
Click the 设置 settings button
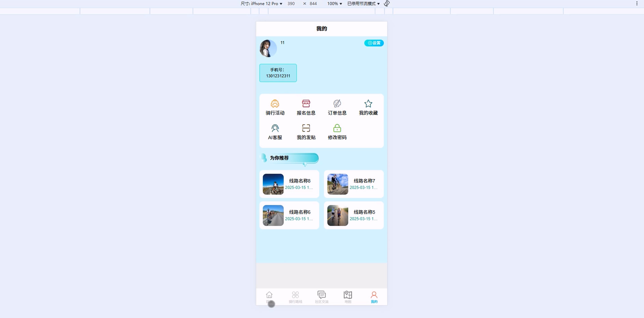pos(374,43)
